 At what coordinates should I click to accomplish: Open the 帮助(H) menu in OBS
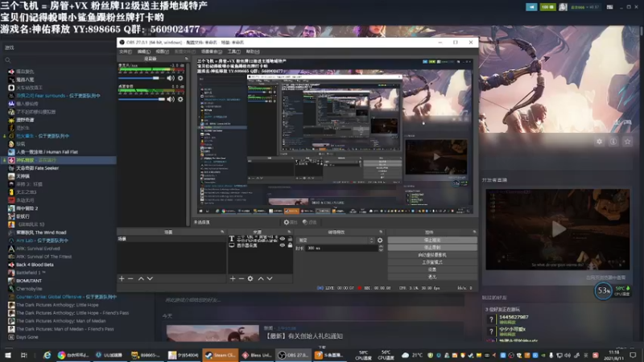click(x=253, y=51)
